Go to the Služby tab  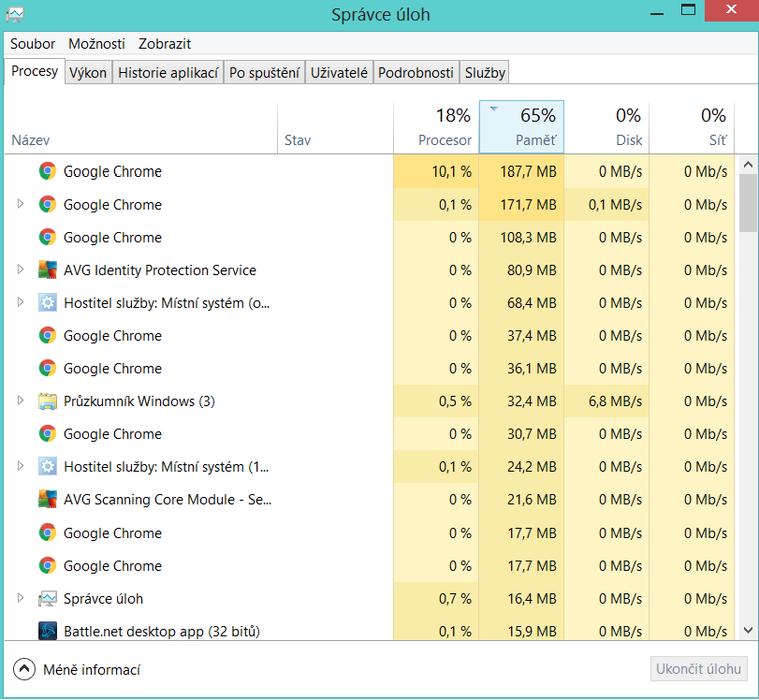pyautogui.click(x=485, y=73)
